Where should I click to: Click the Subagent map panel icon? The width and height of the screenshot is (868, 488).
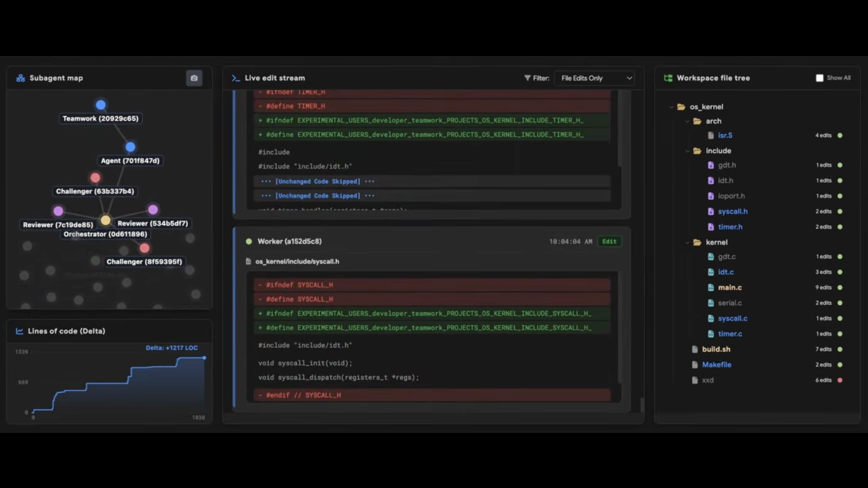coord(20,78)
